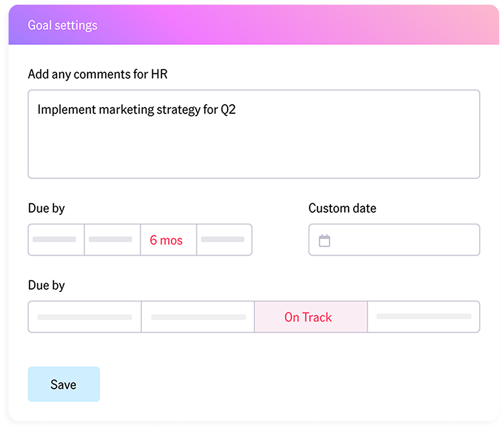Click the "Goal settings" header title
The height and width of the screenshot is (430, 504).
pos(63,26)
